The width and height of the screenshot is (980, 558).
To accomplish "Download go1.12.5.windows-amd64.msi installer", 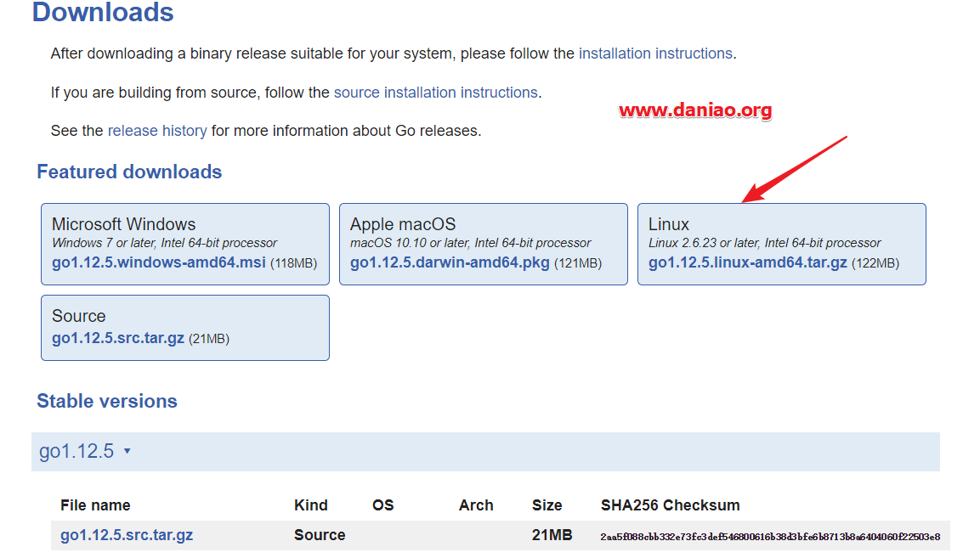I will pyautogui.click(x=159, y=262).
